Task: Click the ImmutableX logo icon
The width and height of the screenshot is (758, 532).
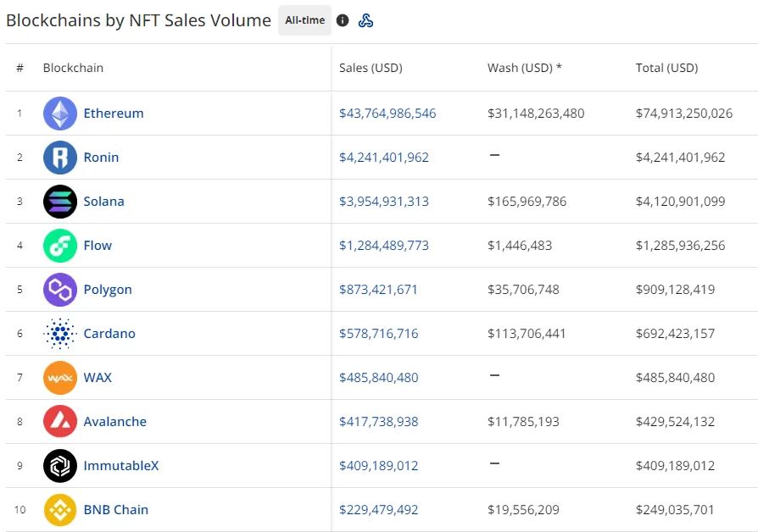Action: [60, 466]
